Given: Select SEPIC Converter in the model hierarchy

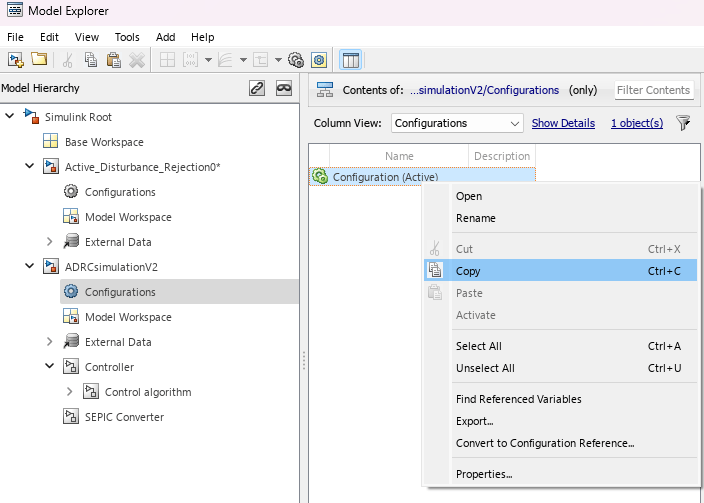Looking at the screenshot, I should click(x=124, y=417).
